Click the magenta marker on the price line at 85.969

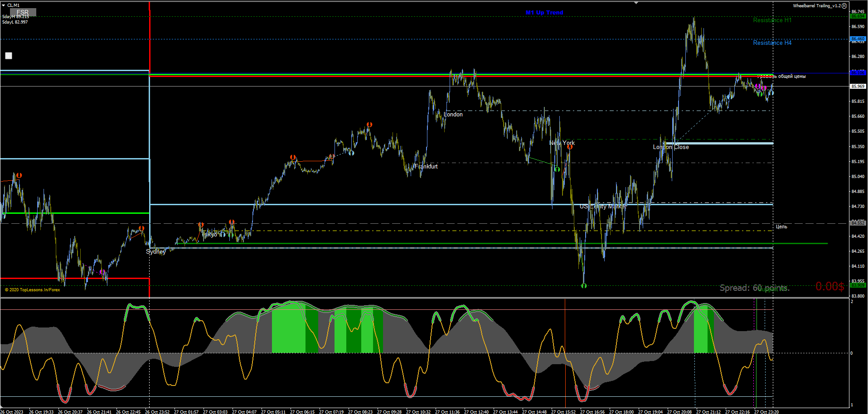pos(758,86)
